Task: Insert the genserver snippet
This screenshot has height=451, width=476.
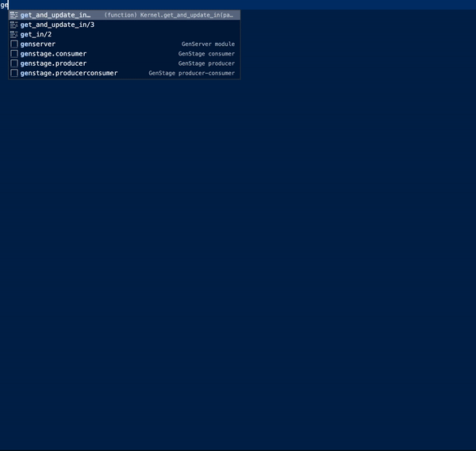Action: (125, 44)
